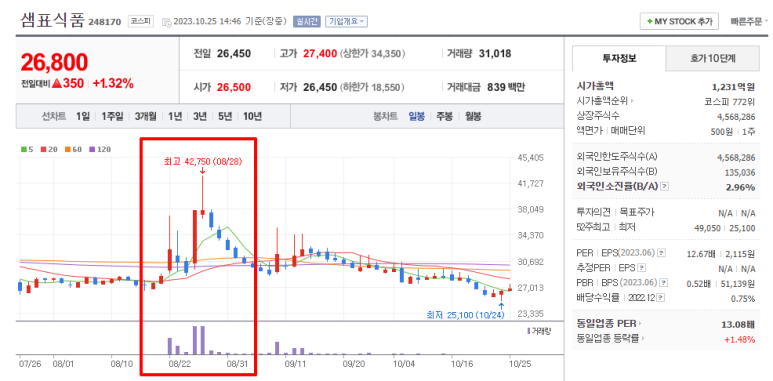This screenshot has height=381, width=773.
Task: Click the 투자의견 label
Action: pyautogui.click(x=593, y=212)
